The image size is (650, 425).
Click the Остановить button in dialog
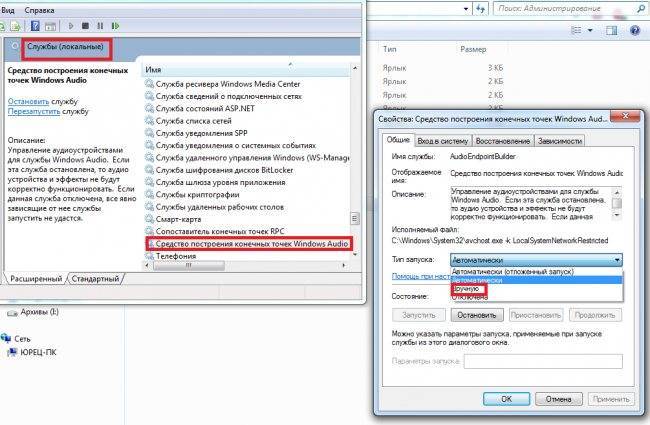coord(477,315)
